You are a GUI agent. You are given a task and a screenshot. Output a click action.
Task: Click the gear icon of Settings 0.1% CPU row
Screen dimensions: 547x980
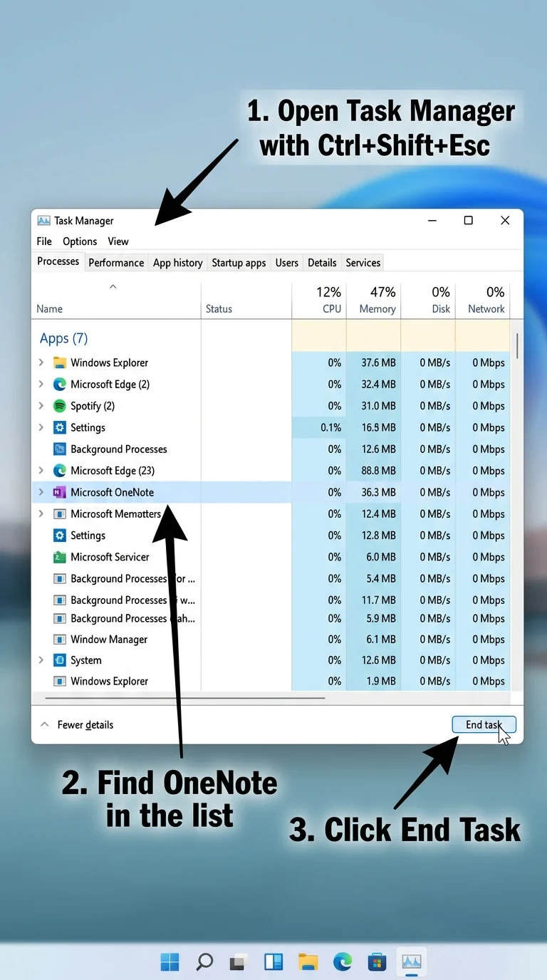(60, 427)
